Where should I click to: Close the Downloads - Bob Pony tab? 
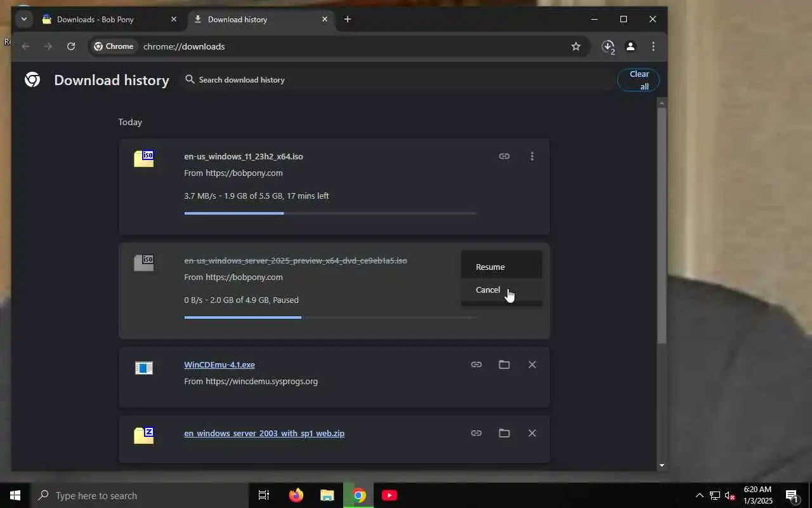[x=174, y=20]
